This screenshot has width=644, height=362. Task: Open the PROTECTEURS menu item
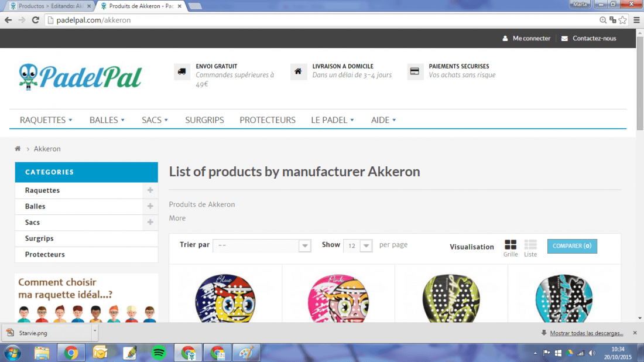[x=268, y=120]
